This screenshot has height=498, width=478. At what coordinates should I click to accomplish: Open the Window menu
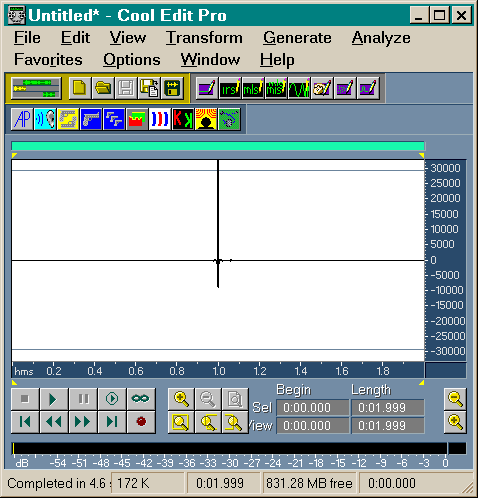[x=210, y=60]
